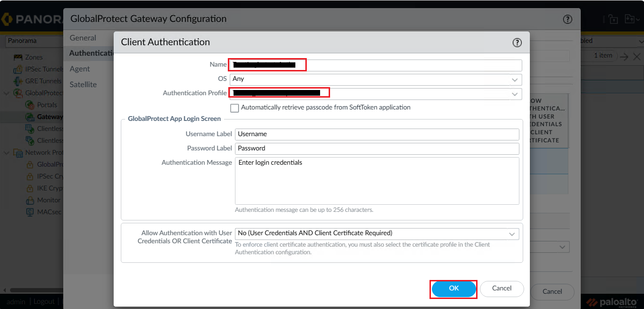
Task: Open help for Client Authentication dialog
Action: point(517,43)
